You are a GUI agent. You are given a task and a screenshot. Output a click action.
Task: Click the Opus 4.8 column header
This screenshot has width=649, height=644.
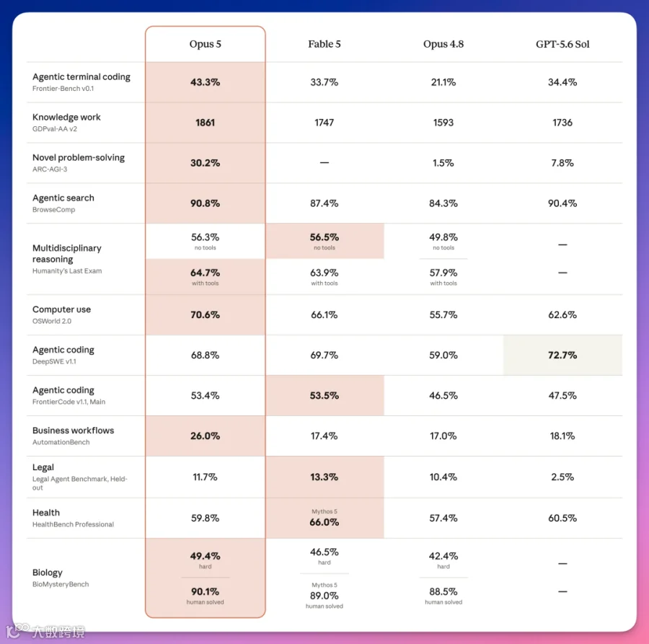point(443,44)
